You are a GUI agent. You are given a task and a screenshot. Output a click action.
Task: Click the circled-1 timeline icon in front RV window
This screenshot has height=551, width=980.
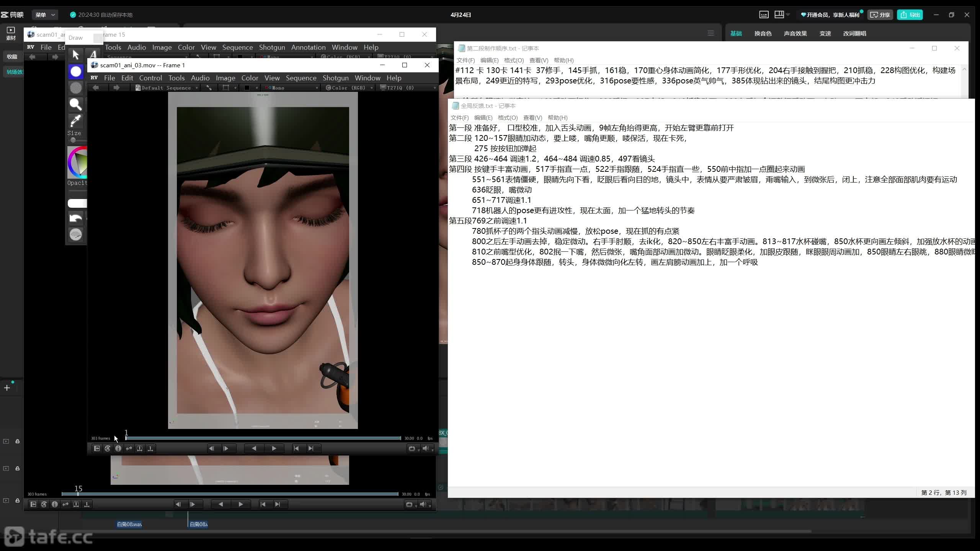point(140,448)
